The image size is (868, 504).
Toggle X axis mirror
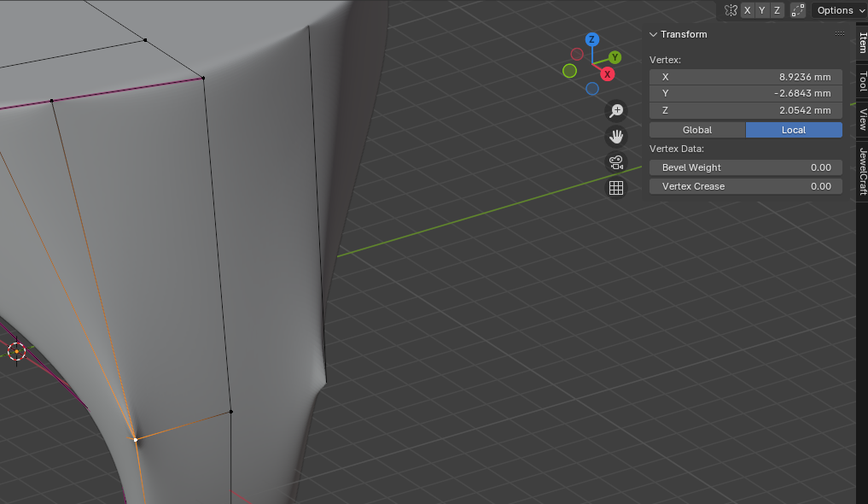[748, 10]
